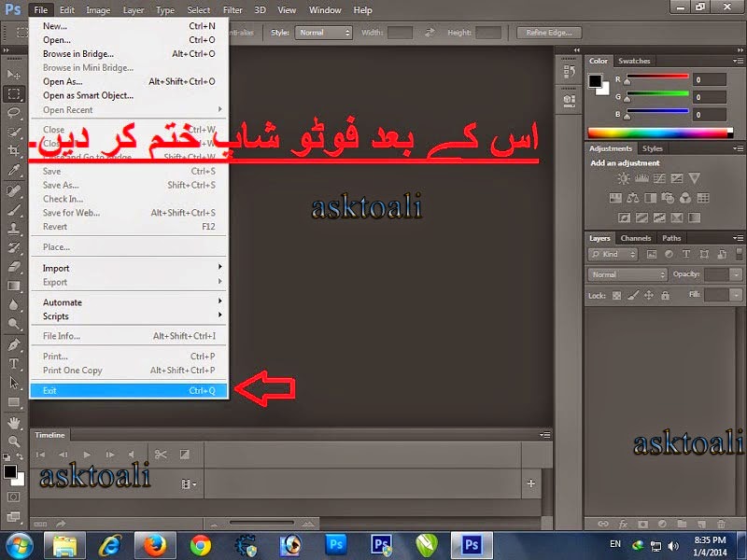The image size is (747, 560).
Task: Open the Edit menu
Action: click(66, 10)
